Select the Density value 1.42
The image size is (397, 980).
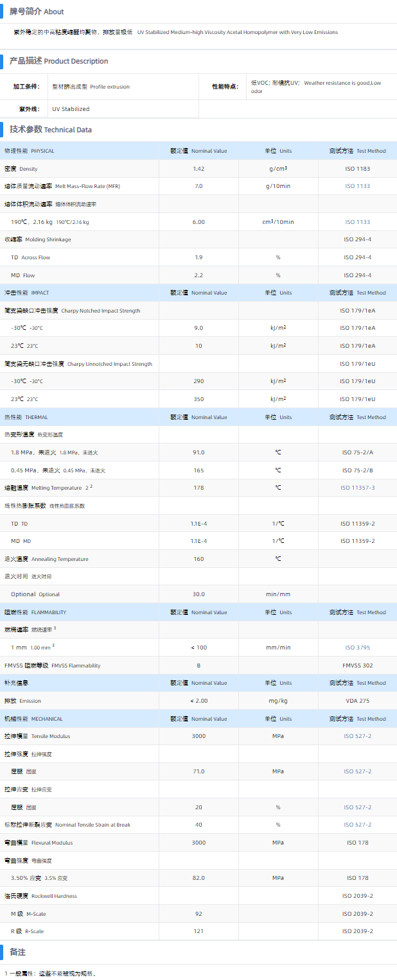198,169
